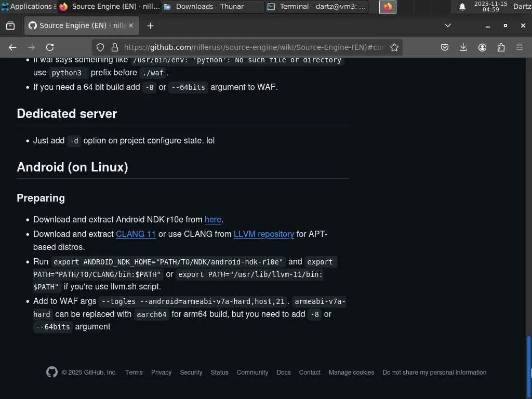
Task: Open the LLVM repository link
Action: coord(263,234)
